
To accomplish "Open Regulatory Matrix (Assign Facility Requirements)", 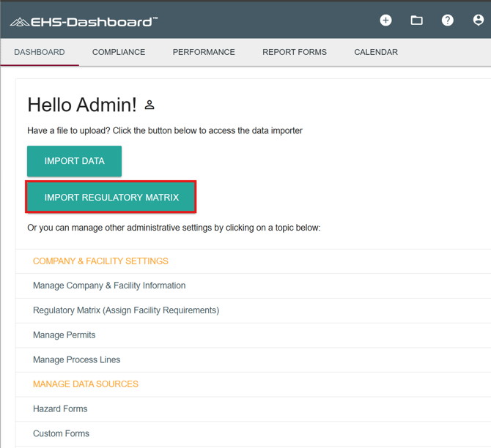I will [x=126, y=310].
